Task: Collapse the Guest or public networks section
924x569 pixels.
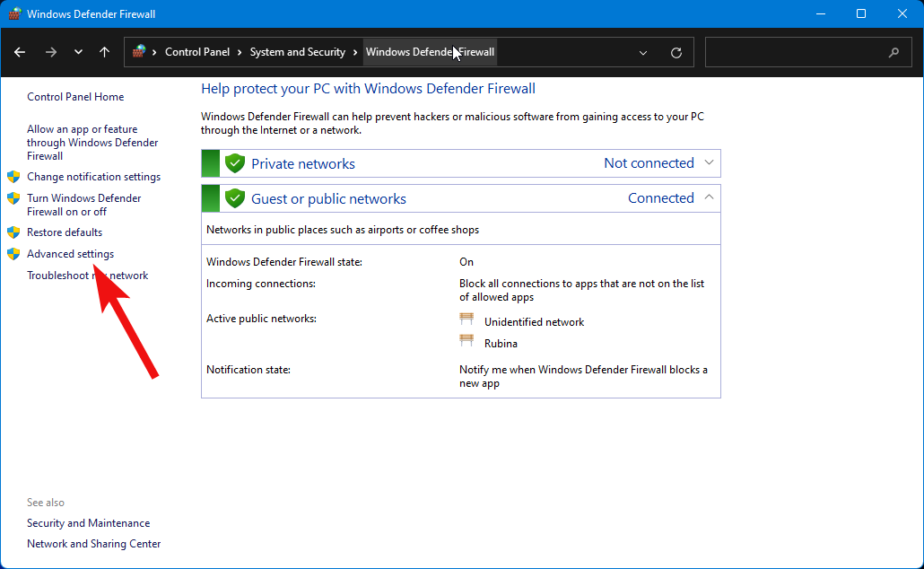Action: coord(709,197)
